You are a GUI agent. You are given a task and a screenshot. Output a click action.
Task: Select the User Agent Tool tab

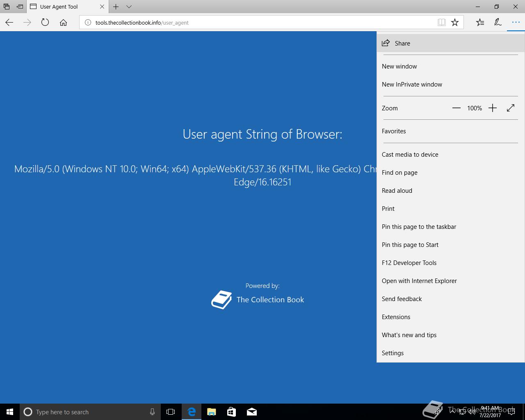tap(68, 7)
